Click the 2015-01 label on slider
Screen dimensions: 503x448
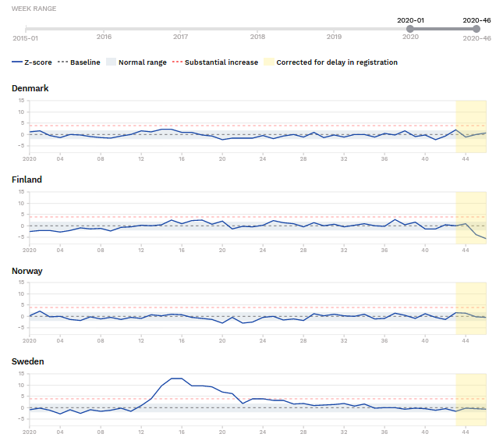coord(25,38)
